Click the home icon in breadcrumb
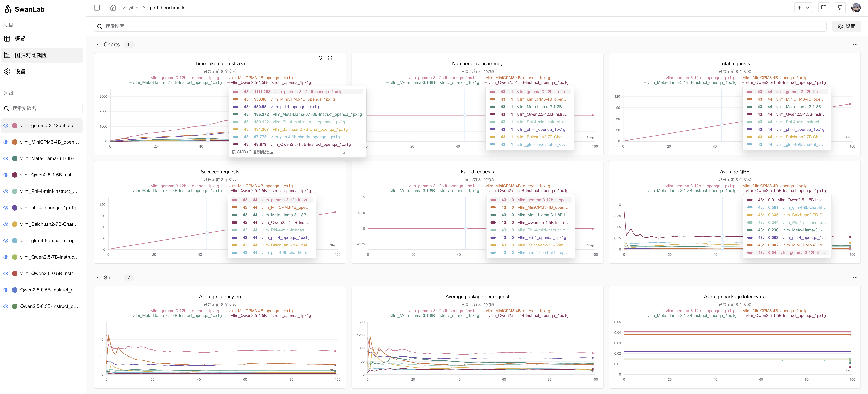The width and height of the screenshot is (868, 394). pos(113,7)
